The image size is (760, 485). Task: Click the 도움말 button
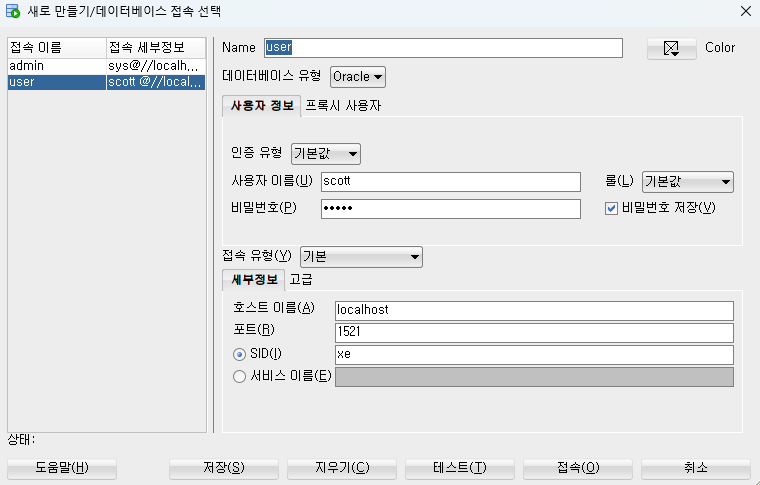[62, 468]
